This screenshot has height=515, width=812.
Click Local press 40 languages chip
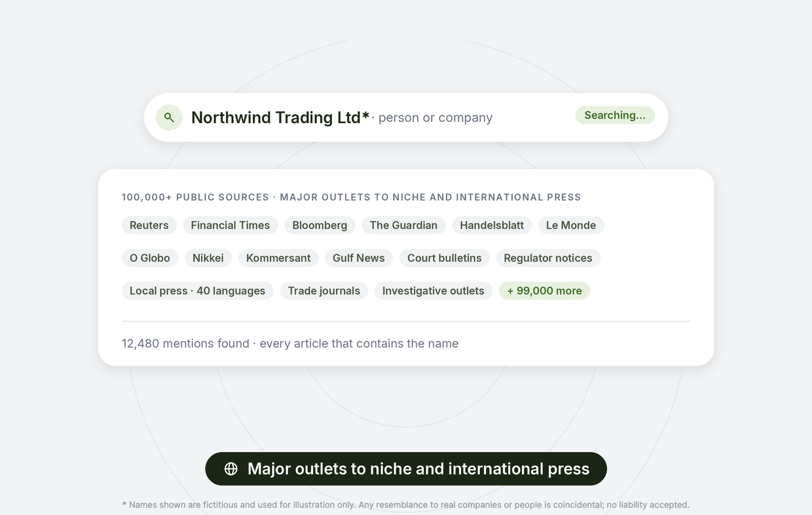tap(198, 291)
